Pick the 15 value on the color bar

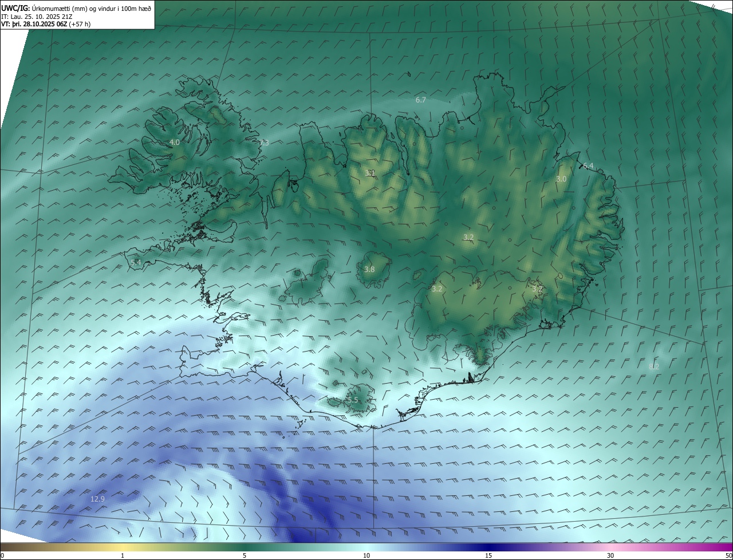(x=488, y=555)
